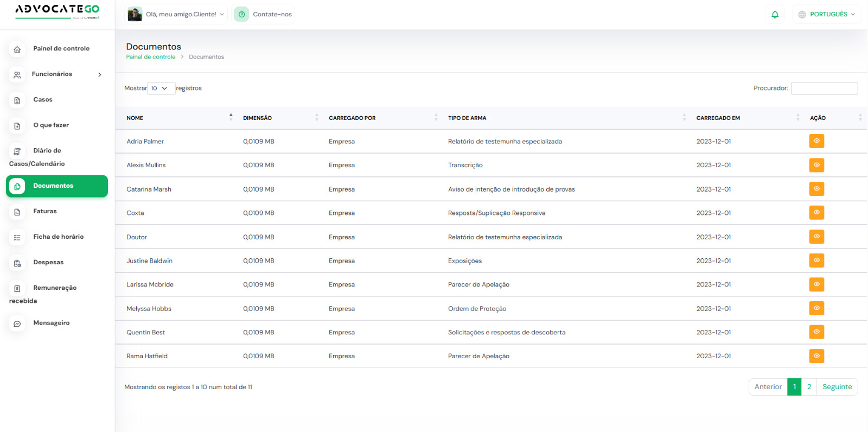868x432 pixels.
Task: Click the Documentos sidebar icon
Action: tap(17, 186)
